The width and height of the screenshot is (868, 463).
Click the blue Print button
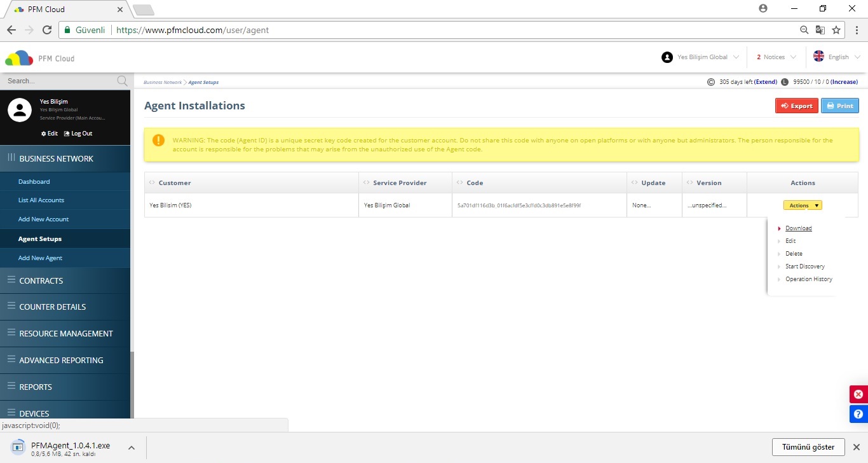(x=840, y=106)
